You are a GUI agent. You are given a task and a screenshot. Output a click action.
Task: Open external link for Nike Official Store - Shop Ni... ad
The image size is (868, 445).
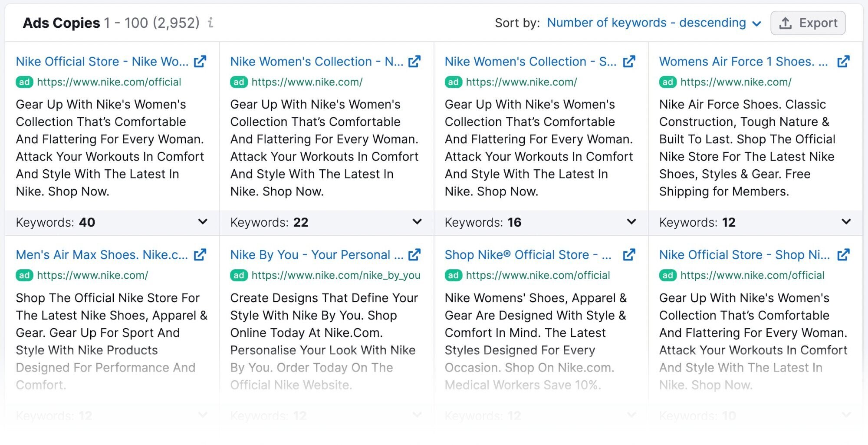pyautogui.click(x=843, y=255)
